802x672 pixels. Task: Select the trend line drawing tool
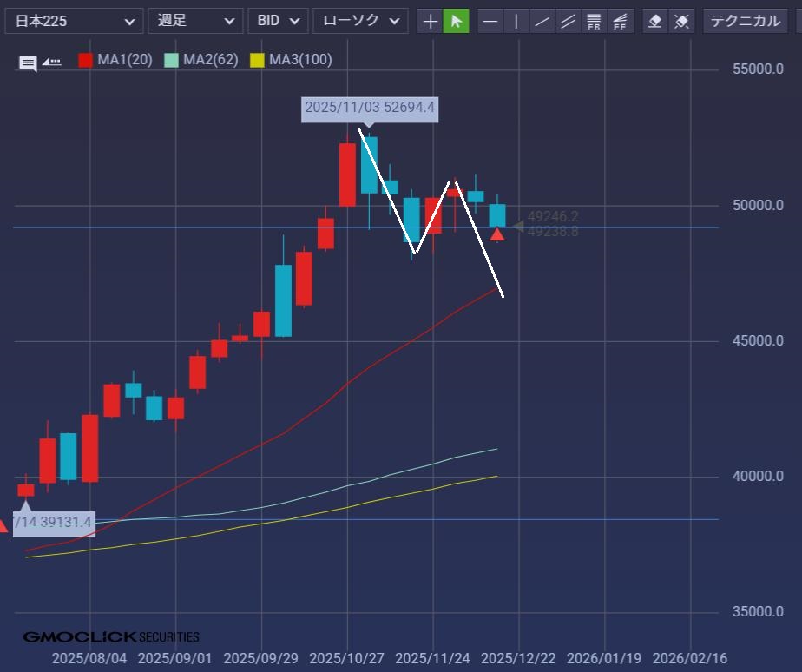pos(542,21)
